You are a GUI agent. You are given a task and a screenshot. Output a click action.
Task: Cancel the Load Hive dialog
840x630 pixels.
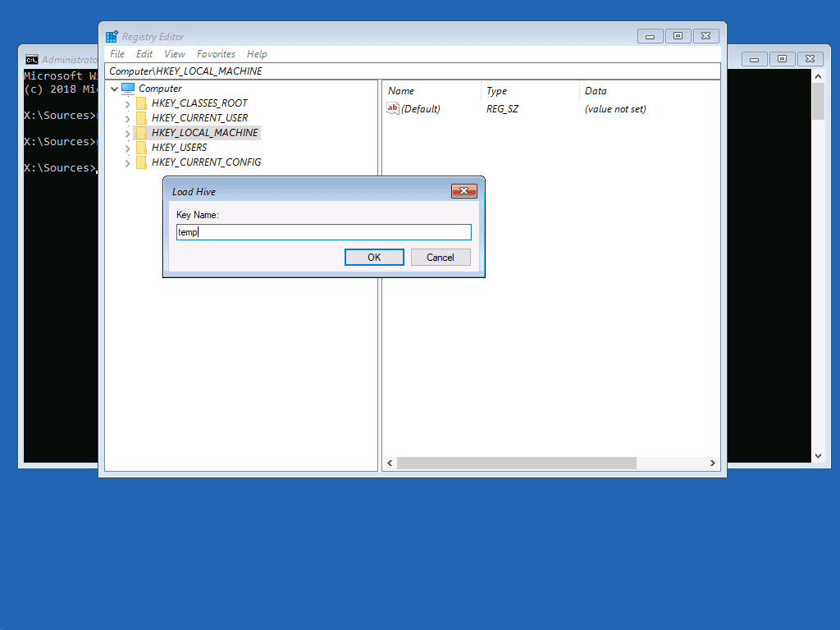[441, 257]
